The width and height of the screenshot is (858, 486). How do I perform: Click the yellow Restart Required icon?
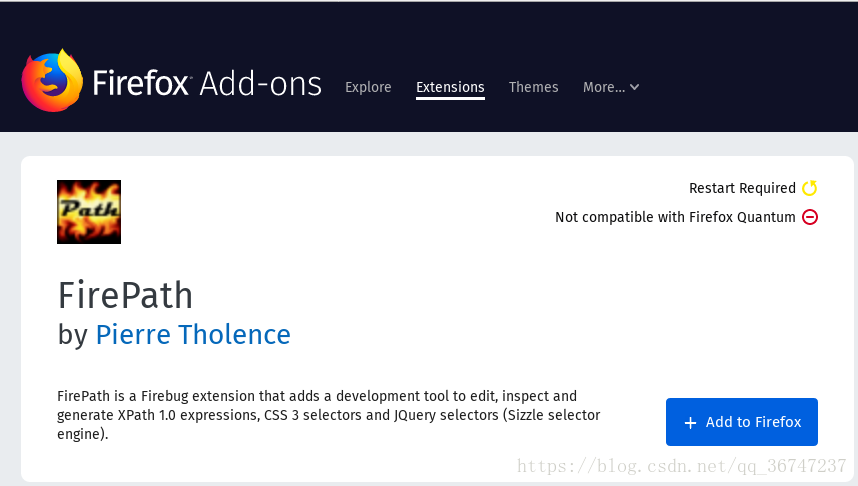click(x=810, y=188)
